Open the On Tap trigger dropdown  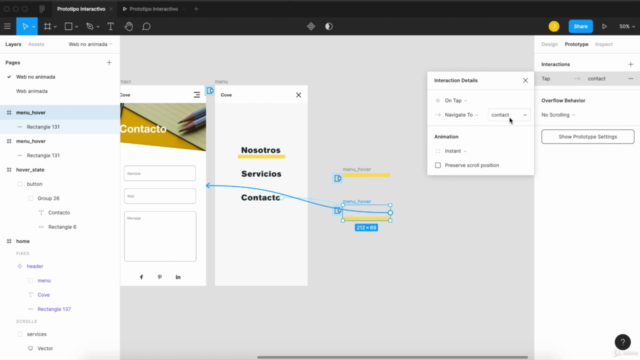click(x=456, y=100)
